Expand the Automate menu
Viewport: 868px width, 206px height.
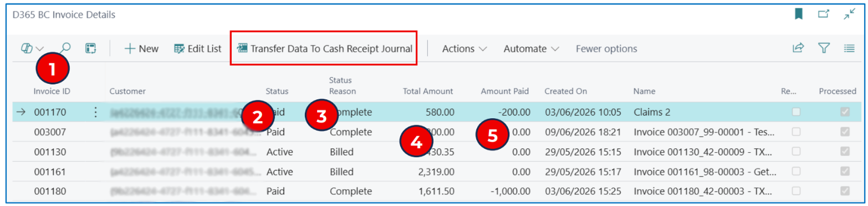pyautogui.click(x=531, y=48)
